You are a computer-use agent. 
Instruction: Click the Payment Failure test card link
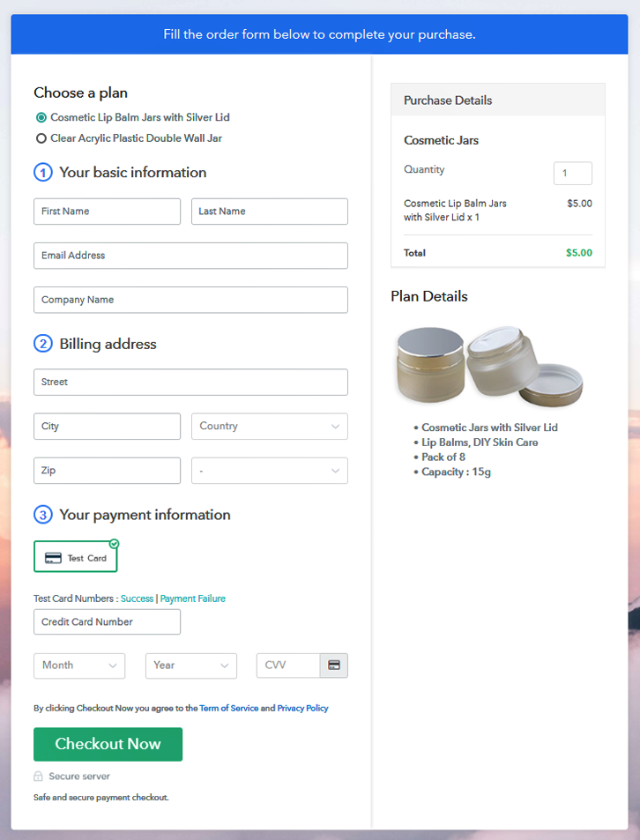click(x=192, y=598)
